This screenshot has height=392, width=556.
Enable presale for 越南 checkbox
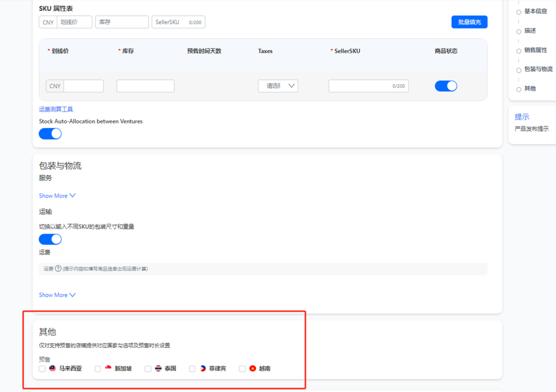pos(242,369)
